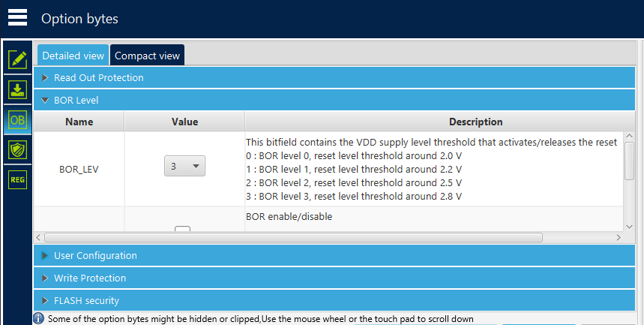The image size is (644, 325).
Task: Click the horizontal scrollbar right arrow
Action: pos(619,237)
